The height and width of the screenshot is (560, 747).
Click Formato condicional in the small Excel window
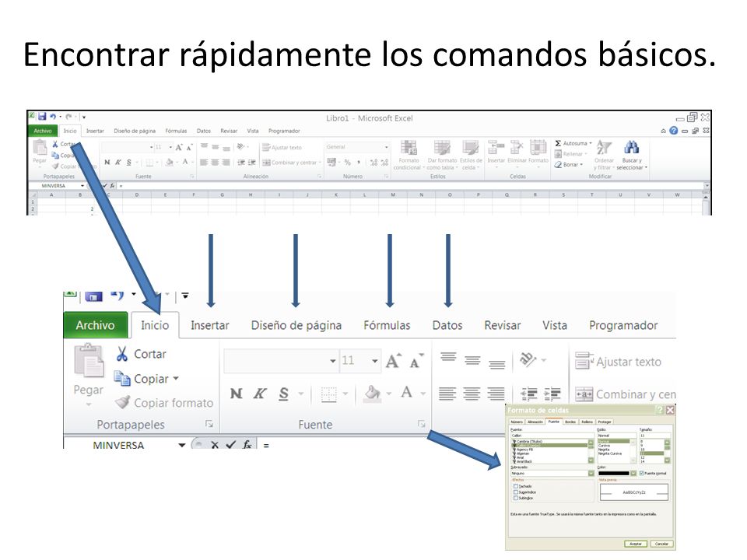pos(408,155)
